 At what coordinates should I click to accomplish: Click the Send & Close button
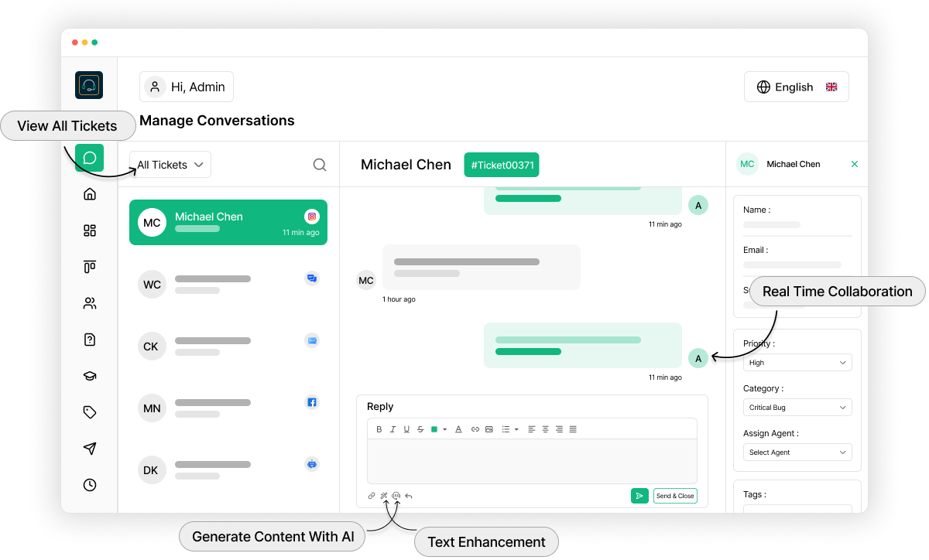point(675,496)
